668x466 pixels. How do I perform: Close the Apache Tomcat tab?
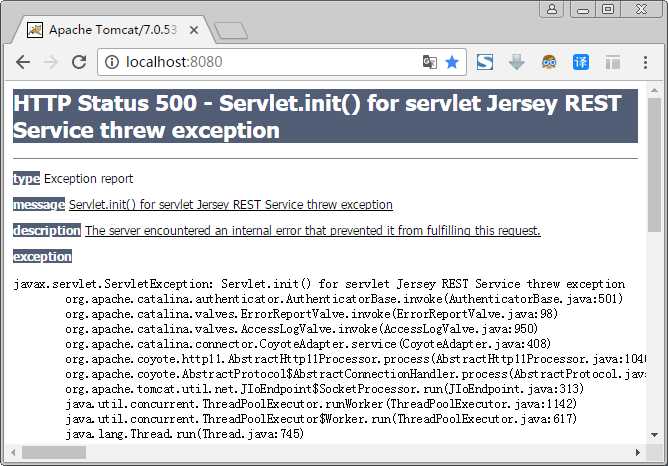(x=194, y=30)
